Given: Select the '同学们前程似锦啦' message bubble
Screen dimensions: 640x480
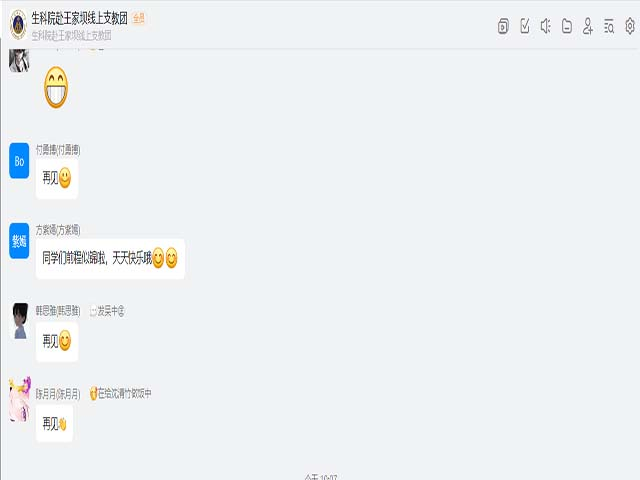Looking at the screenshot, I should click(x=110, y=258).
